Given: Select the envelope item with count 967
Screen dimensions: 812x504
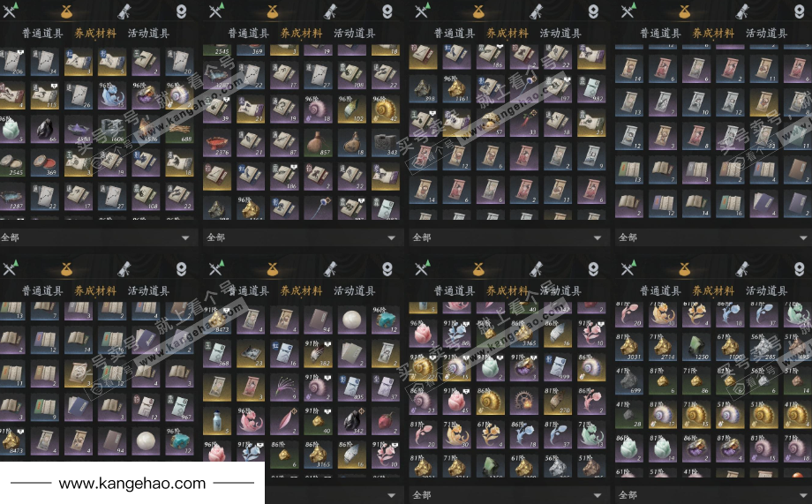Looking at the screenshot, I should pos(180,408).
